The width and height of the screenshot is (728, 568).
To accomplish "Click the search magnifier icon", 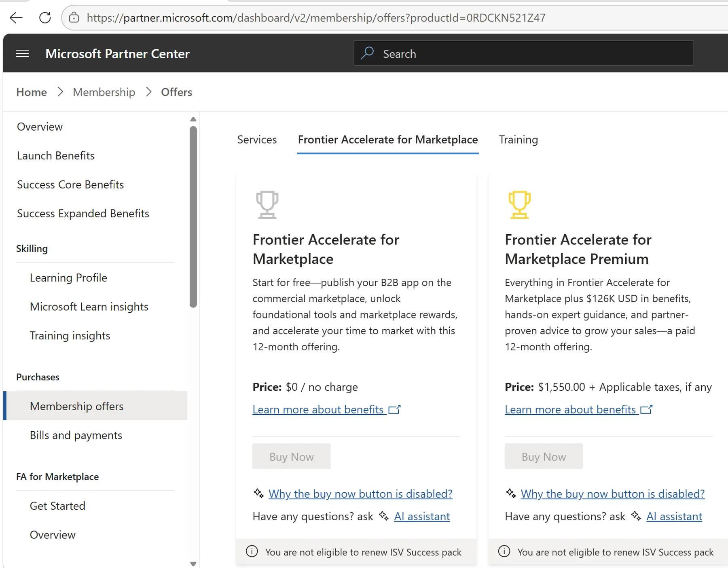I will tap(367, 53).
